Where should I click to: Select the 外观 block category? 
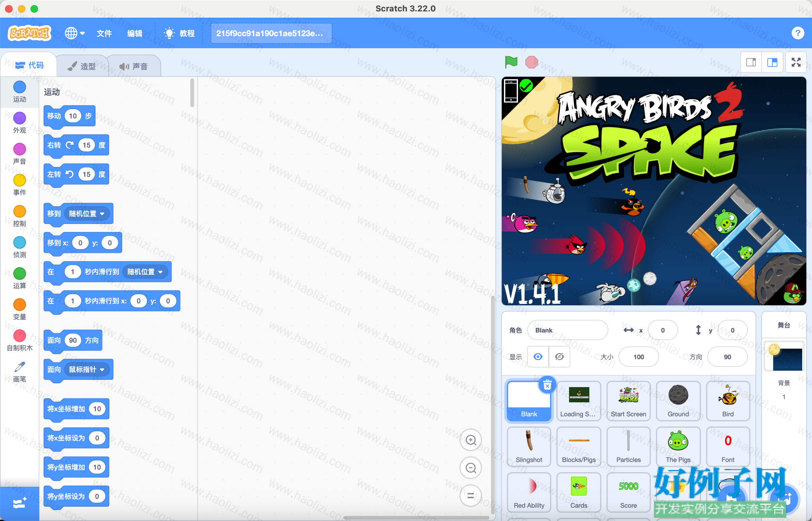click(20, 122)
